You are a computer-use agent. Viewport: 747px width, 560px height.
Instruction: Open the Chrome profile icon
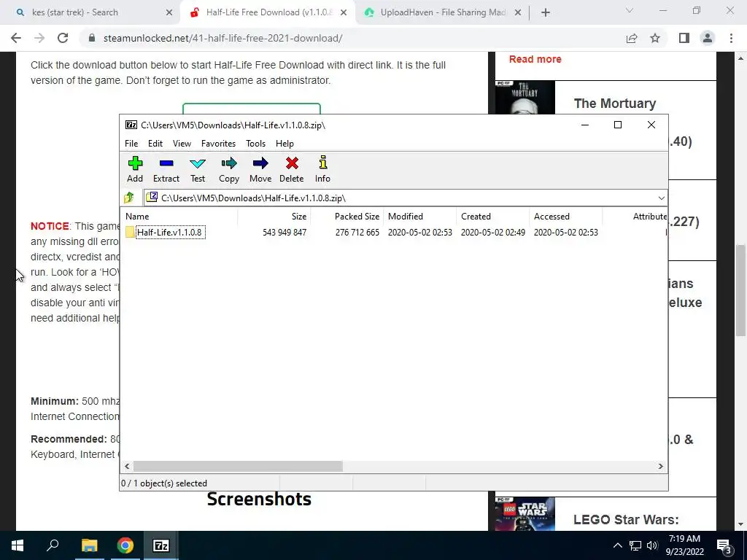(708, 38)
